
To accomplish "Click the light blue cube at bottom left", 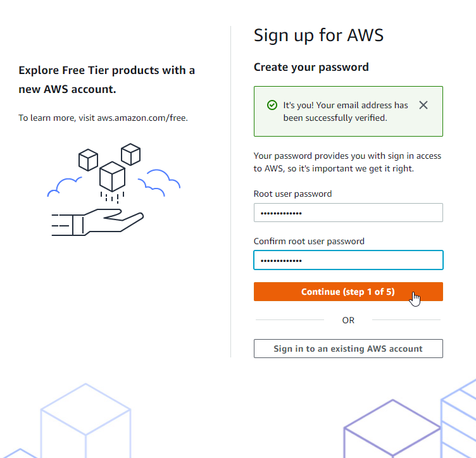I will [x=85, y=421].
